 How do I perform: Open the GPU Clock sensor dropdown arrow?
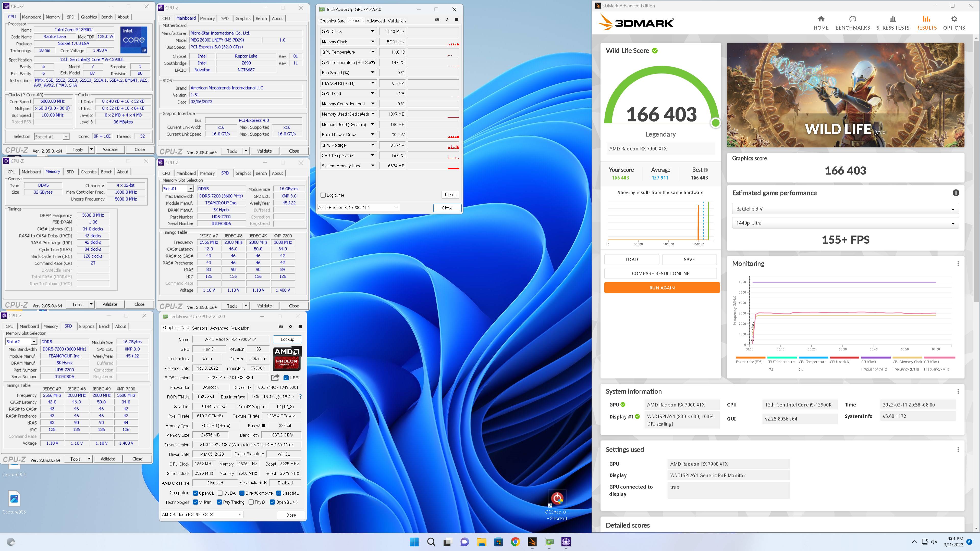(372, 31)
